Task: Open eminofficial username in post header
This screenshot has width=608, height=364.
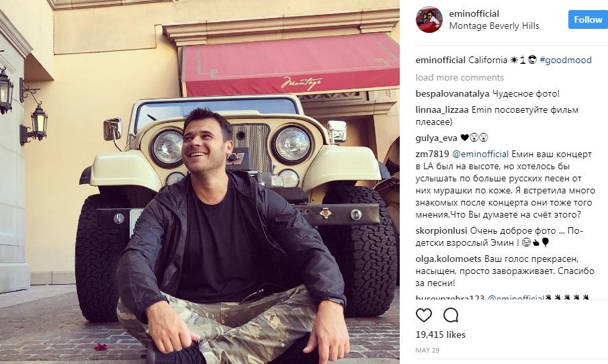Action: pos(474,13)
